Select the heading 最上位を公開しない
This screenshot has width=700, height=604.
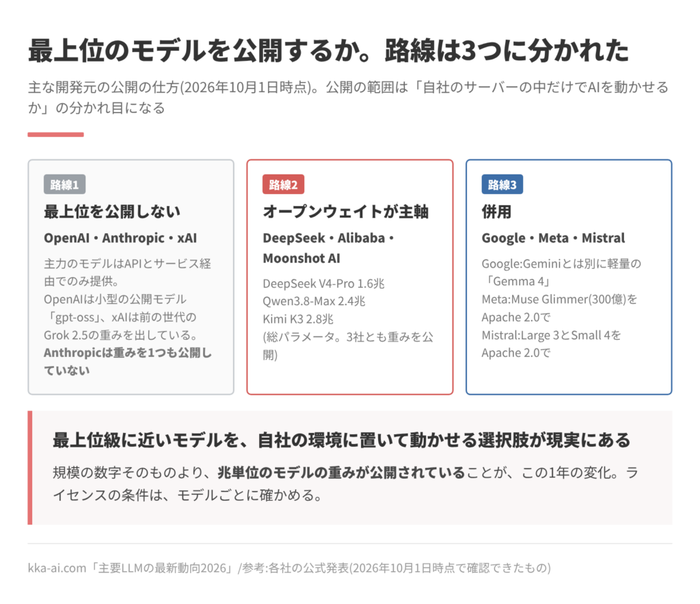[x=112, y=211]
